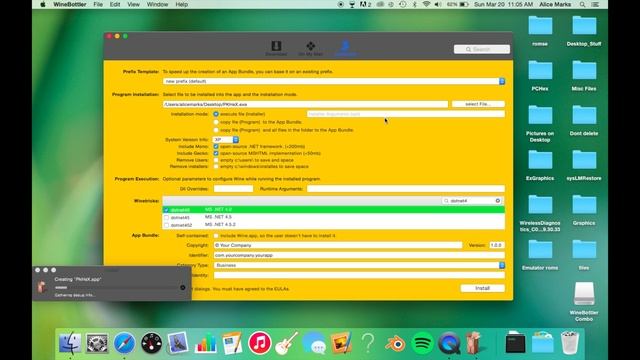Open Numbers chart icon in the Dock
The height and width of the screenshot is (360, 640).
pos(205,343)
